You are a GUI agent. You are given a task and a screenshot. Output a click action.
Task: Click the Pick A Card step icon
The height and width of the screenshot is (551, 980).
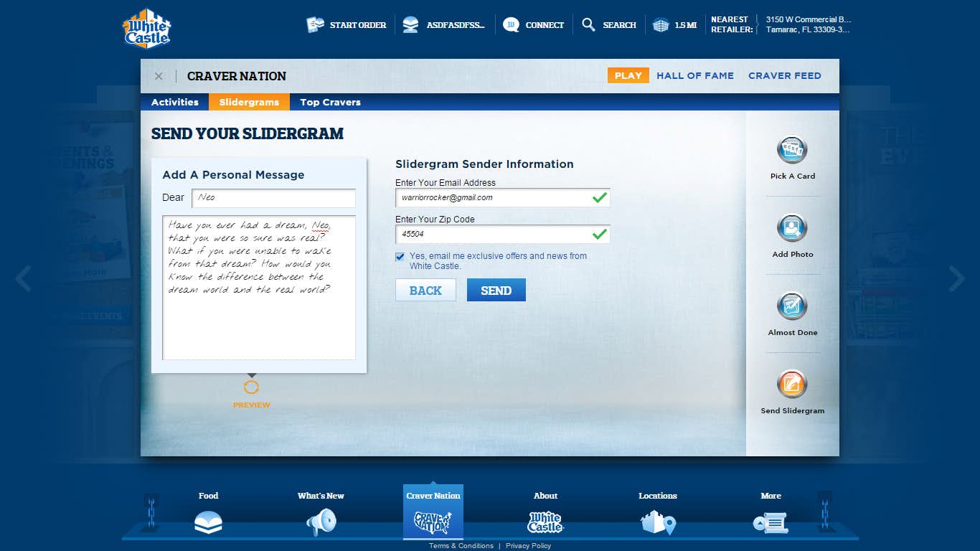click(x=792, y=150)
